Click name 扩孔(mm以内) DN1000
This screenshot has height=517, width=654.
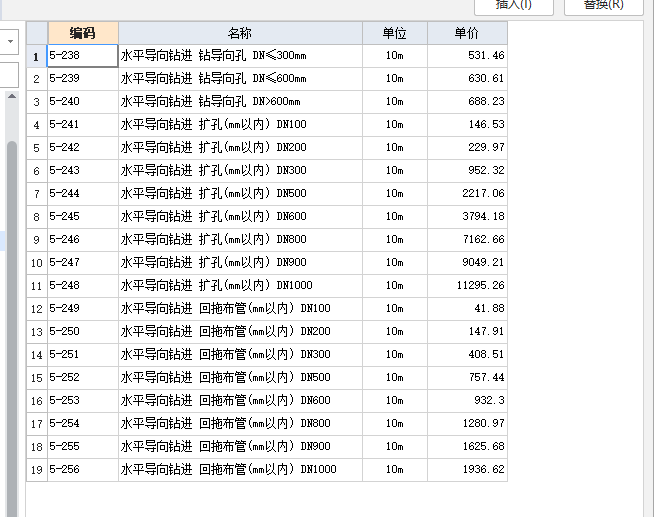[x=241, y=286]
